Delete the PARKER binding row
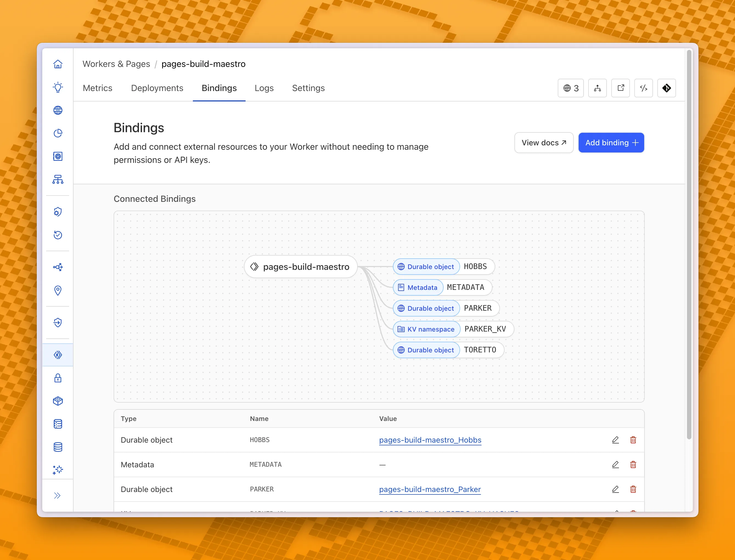This screenshot has width=735, height=560. point(633,489)
